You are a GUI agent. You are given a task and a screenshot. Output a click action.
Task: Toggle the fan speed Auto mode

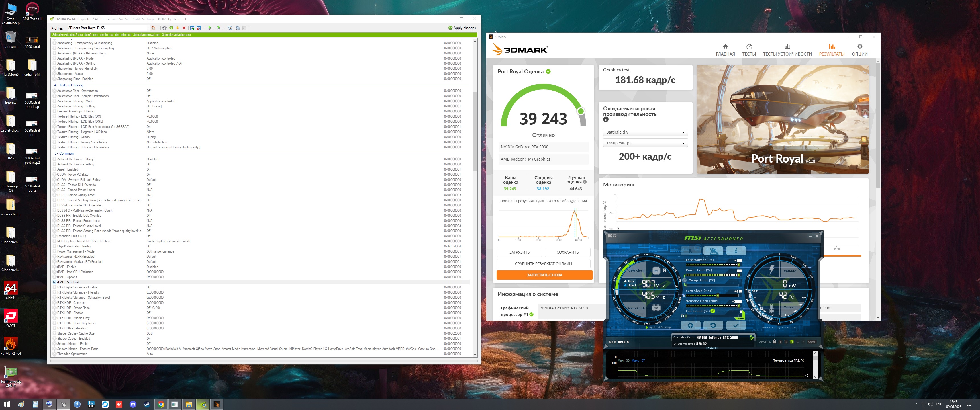tap(741, 319)
